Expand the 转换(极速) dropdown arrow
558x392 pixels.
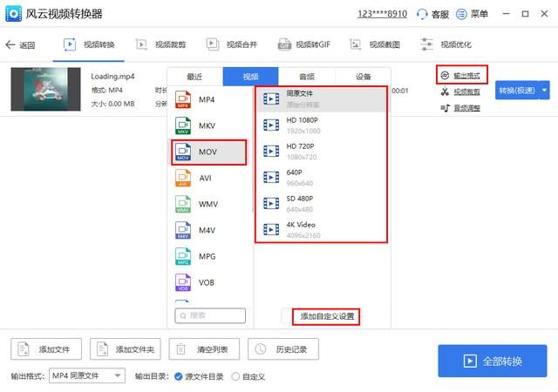[544, 91]
